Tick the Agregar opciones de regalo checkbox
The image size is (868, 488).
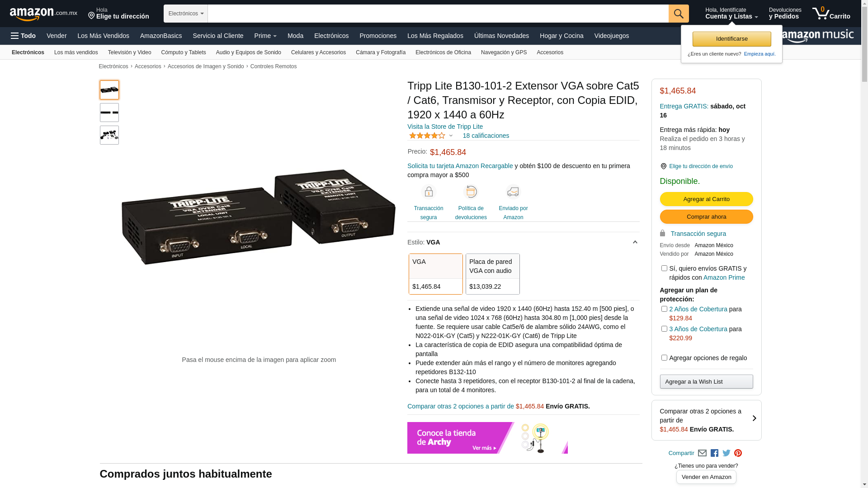click(x=664, y=358)
